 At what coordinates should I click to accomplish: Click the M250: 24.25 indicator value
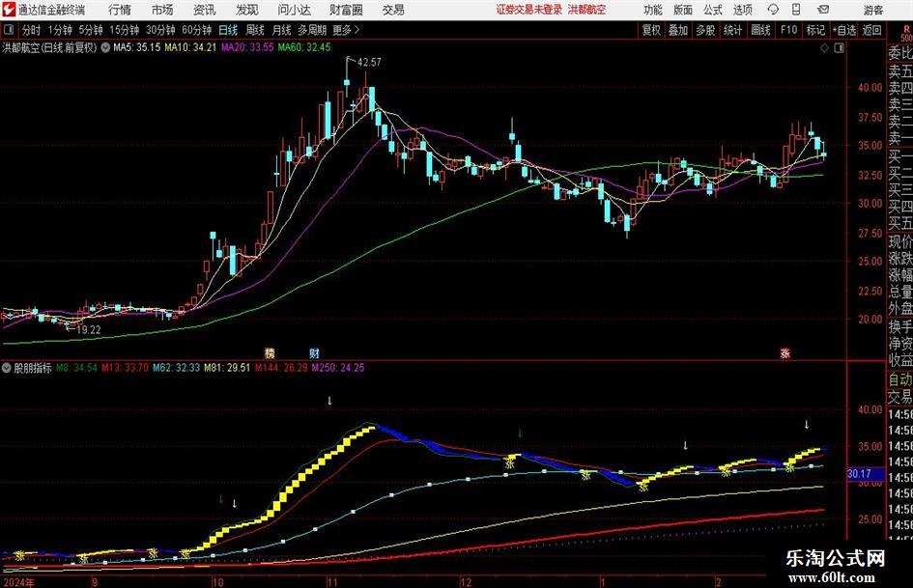tap(338, 368)
